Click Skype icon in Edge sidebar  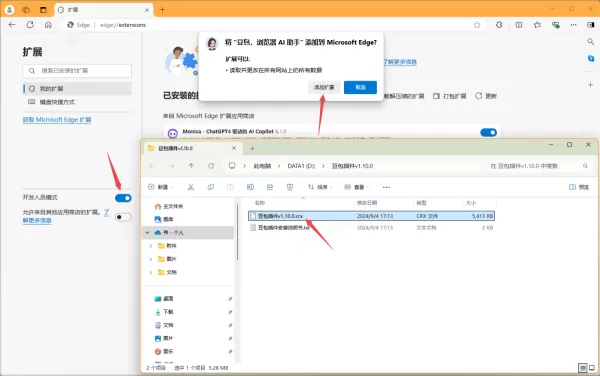[591, 58]
